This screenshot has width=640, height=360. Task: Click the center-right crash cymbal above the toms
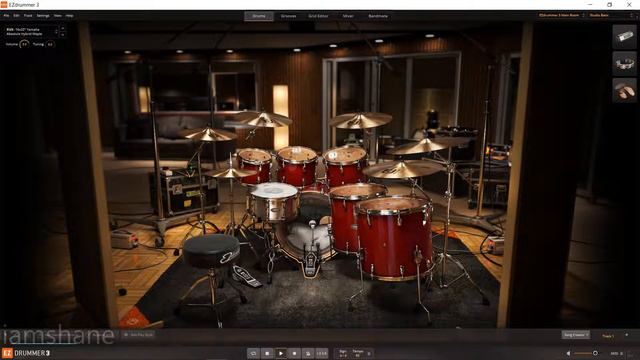pos(360,120)
